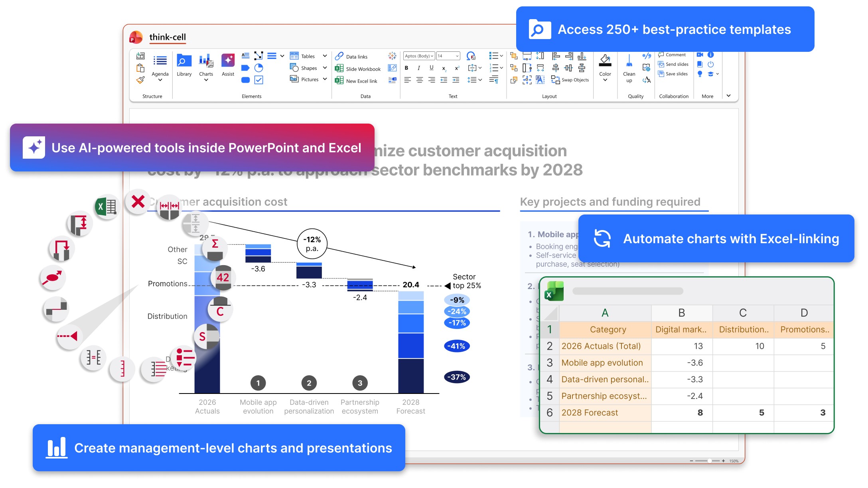The height and width of the screenshot is (488, 868).
Task: Add gridlines with the gridlines icon
Action: click(154, 369)
